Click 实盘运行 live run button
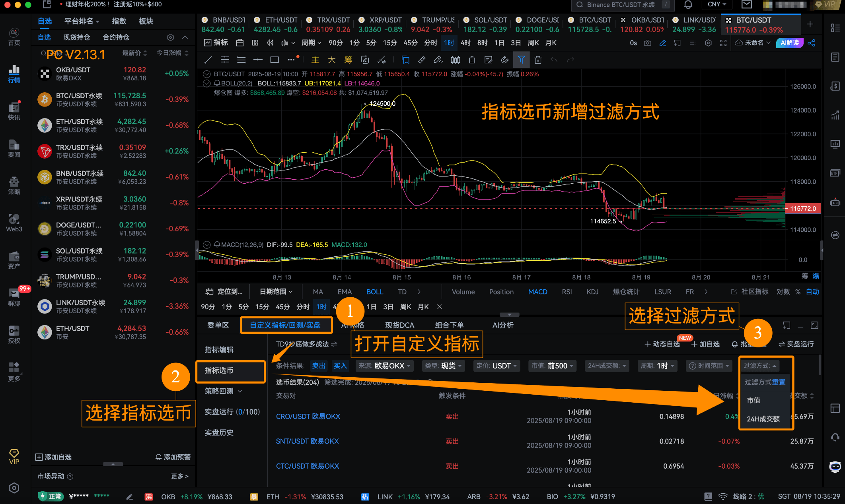 (796, 344)
